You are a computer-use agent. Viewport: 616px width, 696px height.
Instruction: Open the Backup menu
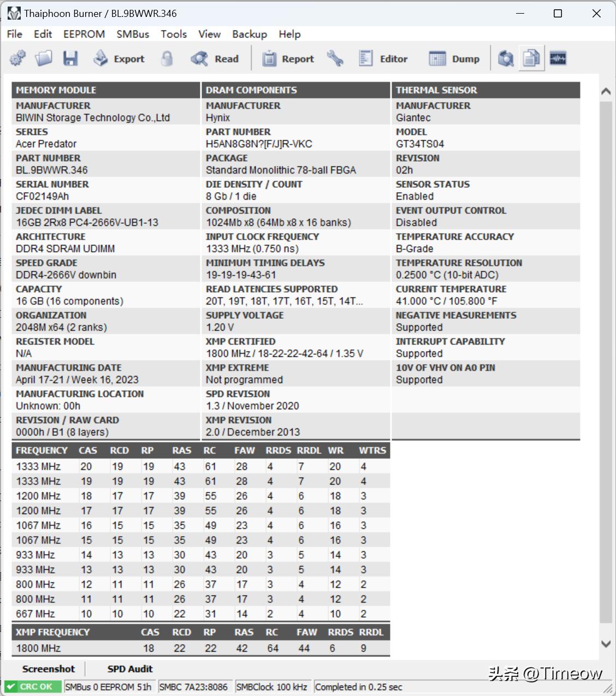[250, 34]
